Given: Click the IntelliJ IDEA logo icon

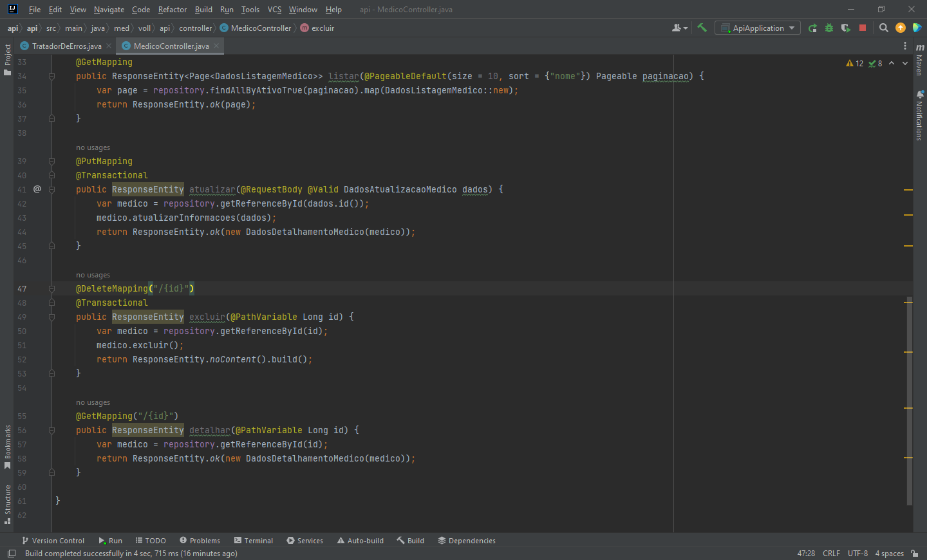Looking at the screenshot, I should (12, 9).
